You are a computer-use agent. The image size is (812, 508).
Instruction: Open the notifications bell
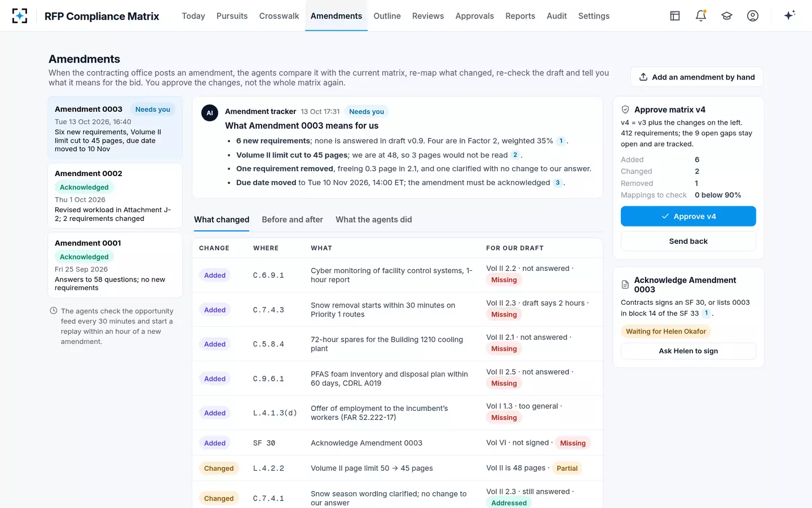point(701,16)
